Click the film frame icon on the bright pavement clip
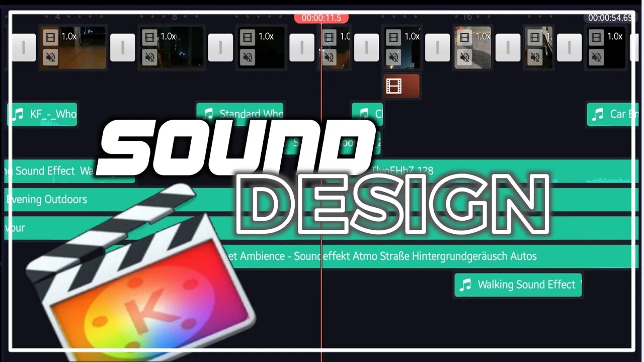644x362 pixels. [x=464, y=37]
